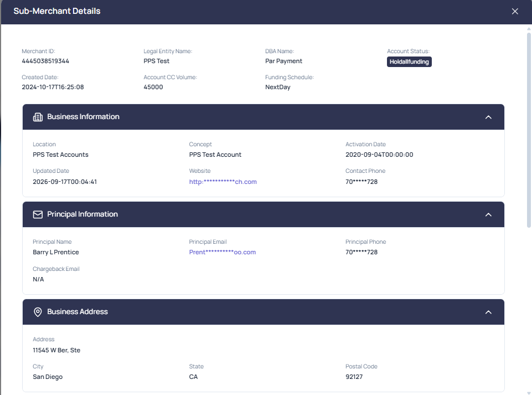Click the scroll down arrow
The width and height of the screenshot is (532, 395).
click(529, 393)
